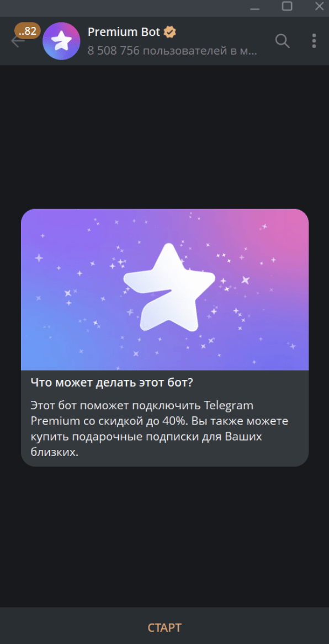Minimize the Telegram window
329x644 pixels.
pos(256,7)
